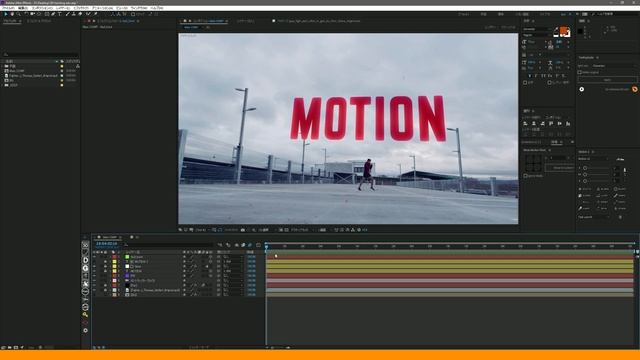
Task: Click the Align Top icon in Align panel
Action: 551,124
